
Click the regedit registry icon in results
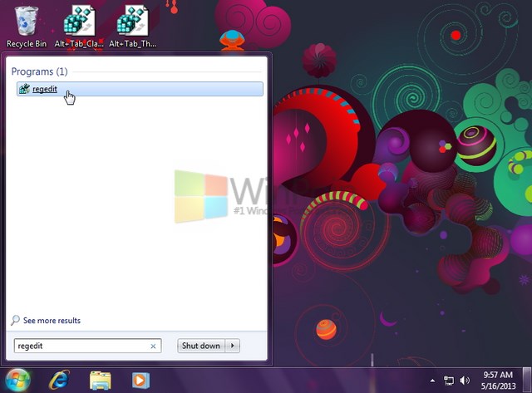click(x=24, y=89)
